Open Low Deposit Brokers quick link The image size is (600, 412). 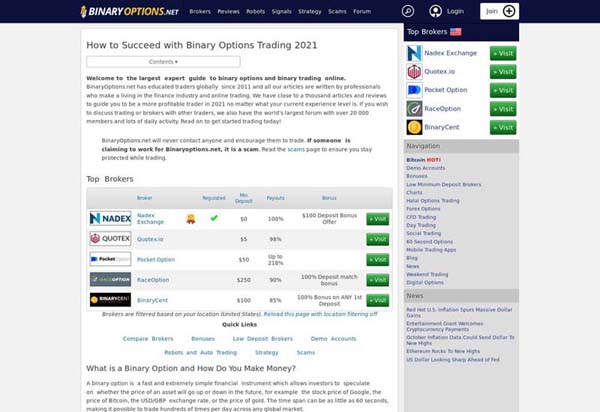(x=262, y=339)
